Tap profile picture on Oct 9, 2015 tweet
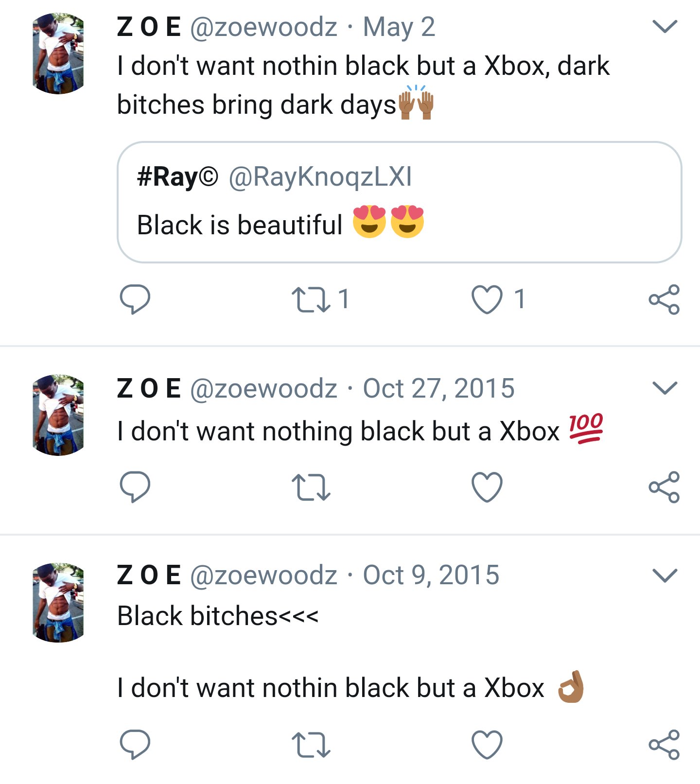This screenshot has width=700, height=784. point(58,603)
